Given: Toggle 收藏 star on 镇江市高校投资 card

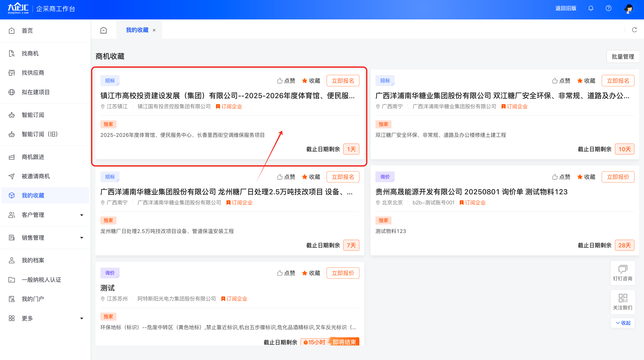Looking at the screenshot, I should (x=311, y=81).
